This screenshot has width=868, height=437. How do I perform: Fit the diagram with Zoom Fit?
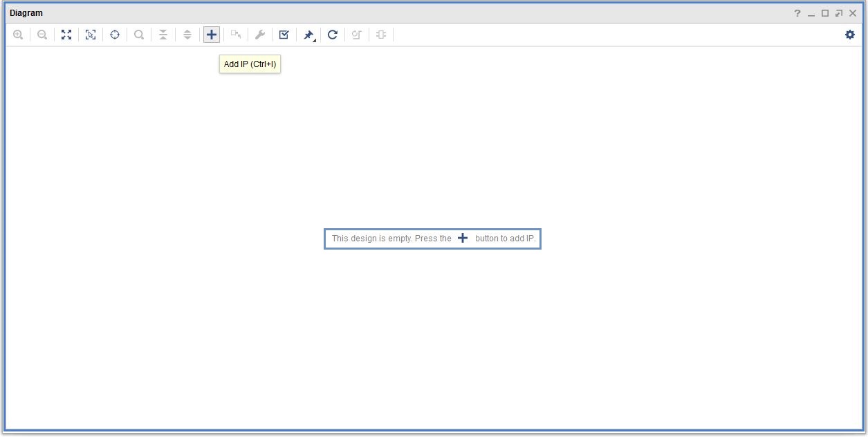tap(66, 35)
